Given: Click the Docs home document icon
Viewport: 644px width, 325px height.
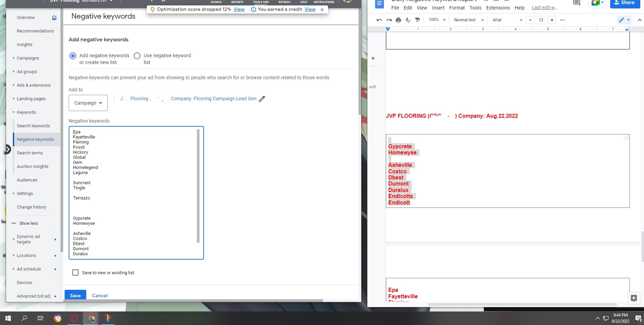Looking at the screenshot, I should (x=379, y=4).
